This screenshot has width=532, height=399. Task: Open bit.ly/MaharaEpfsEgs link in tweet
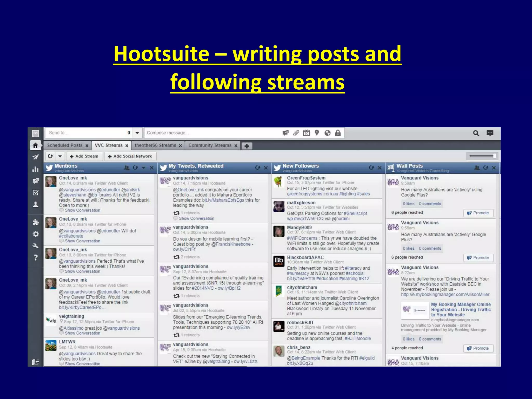pos(223,200)
